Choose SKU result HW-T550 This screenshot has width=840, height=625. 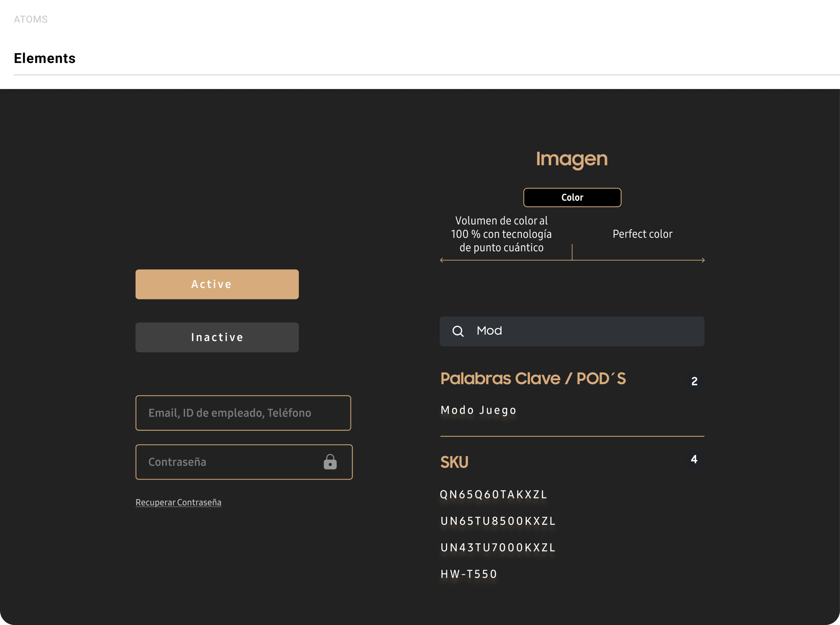click(469, 574)
